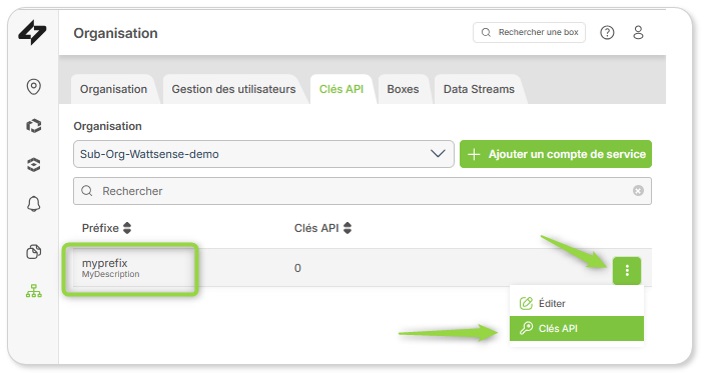Click the Préfixe column header
The image size is (704, 373).
(x=100, y=228)
